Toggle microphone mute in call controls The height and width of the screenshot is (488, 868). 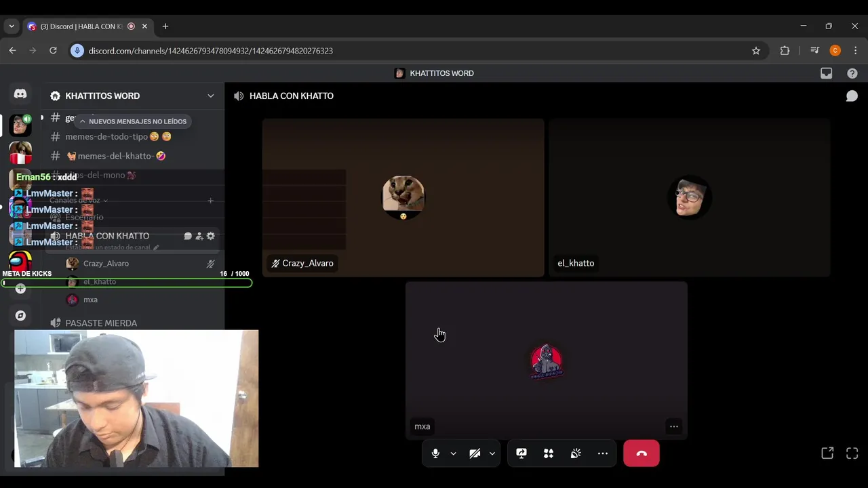[x=435, y=453]
